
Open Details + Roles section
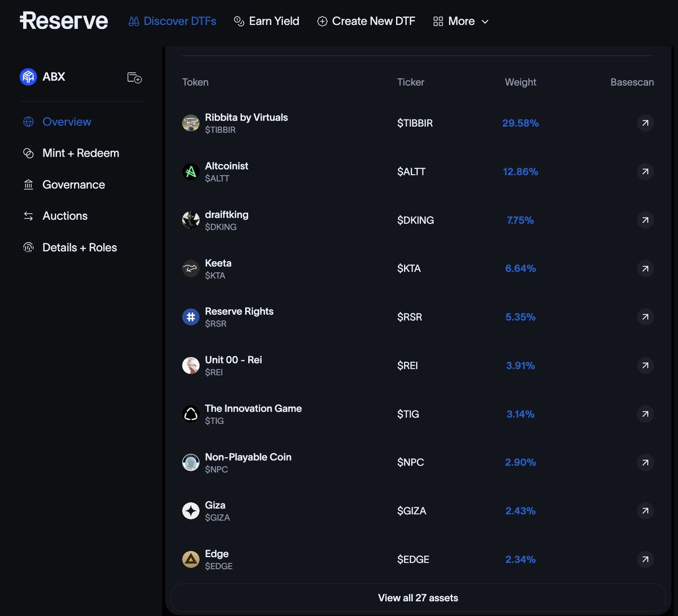(69, 248)
